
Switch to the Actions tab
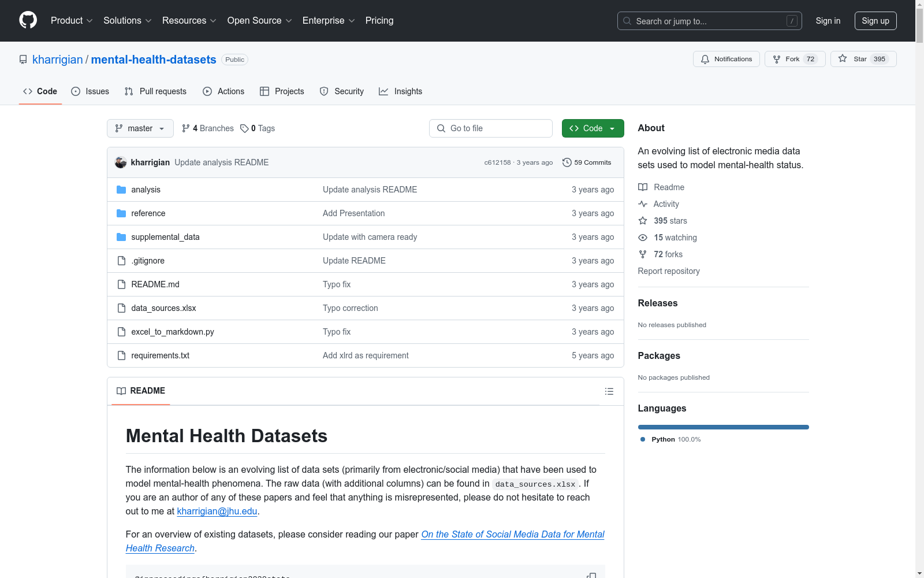pyautogui.click(x=223, y=91)
